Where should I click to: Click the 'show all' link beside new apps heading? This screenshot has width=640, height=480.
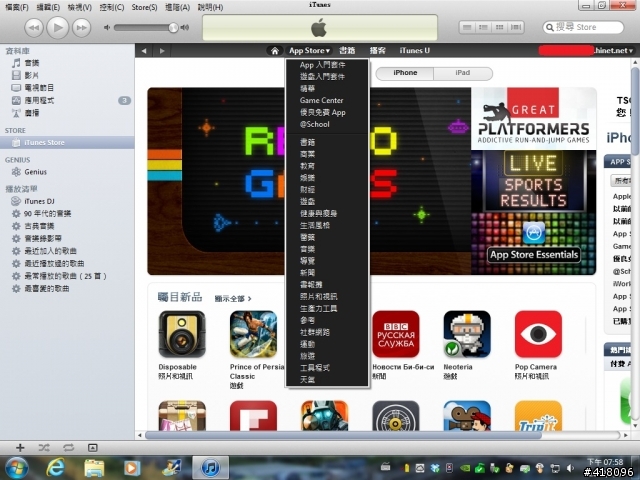[x=233, y=299]
